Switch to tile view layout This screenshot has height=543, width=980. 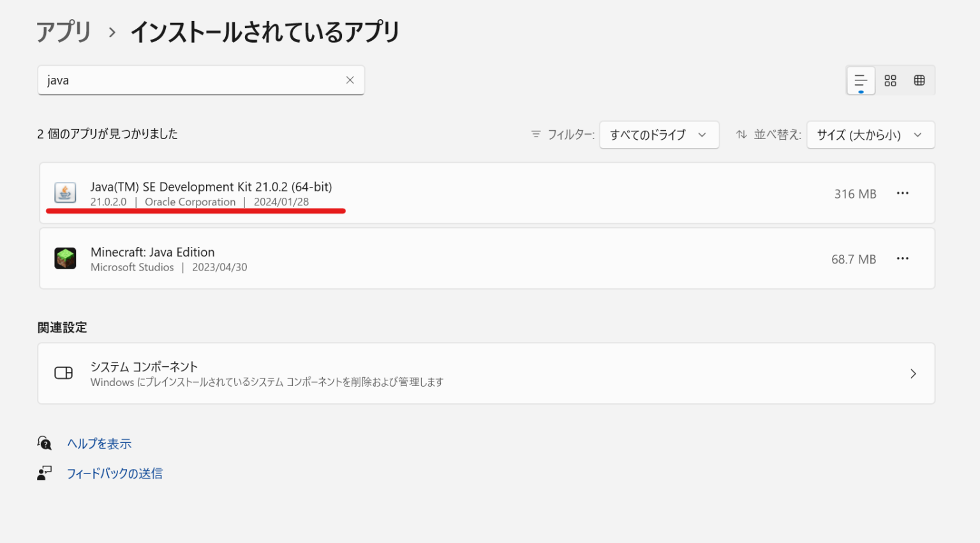coord(890,80)
